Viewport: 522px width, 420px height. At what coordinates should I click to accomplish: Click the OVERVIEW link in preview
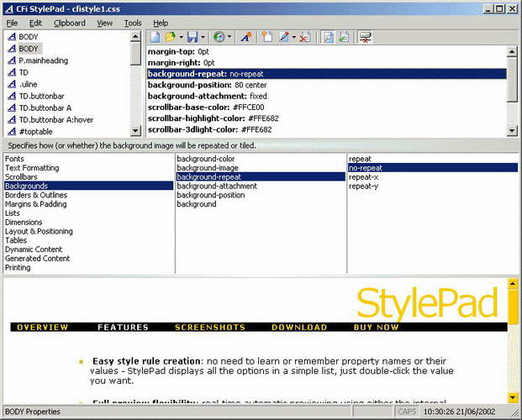[42, 327]
